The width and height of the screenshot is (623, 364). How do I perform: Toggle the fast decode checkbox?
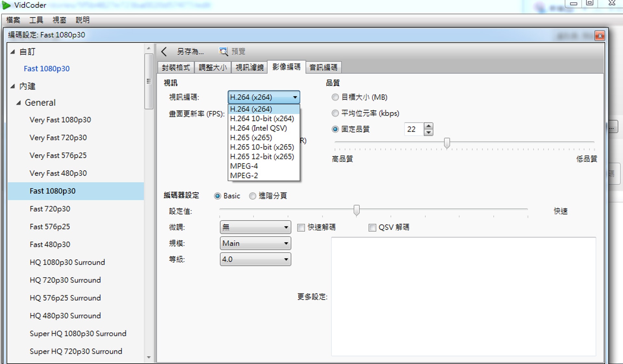[x=301, y=228]
